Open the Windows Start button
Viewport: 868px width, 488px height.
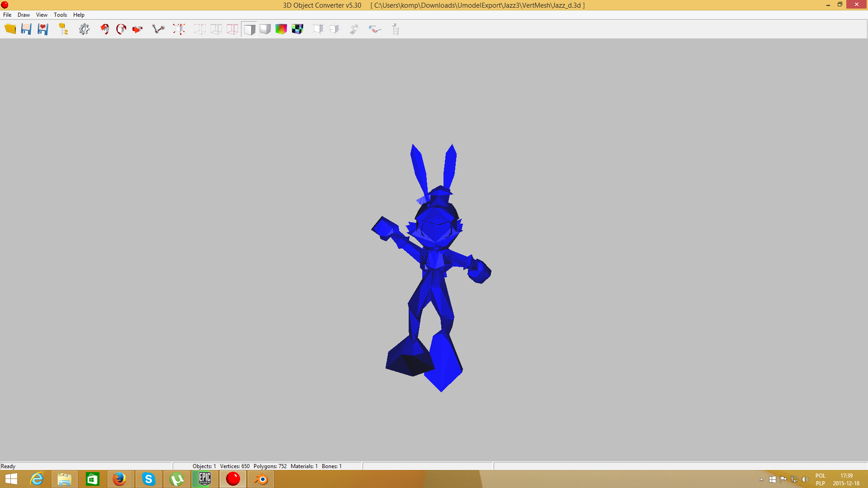(11, 479)
